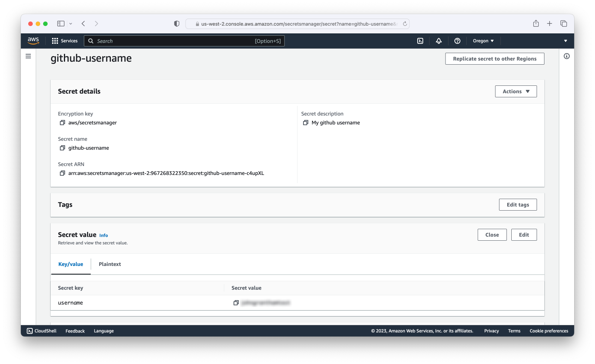
Task: Launch CloudShell from top navigation bar
Action: coord(420,41)
